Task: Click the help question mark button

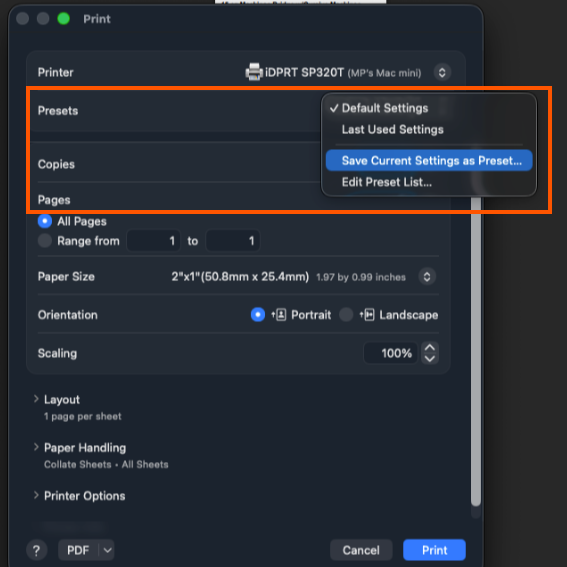Action: coord(36,550)
